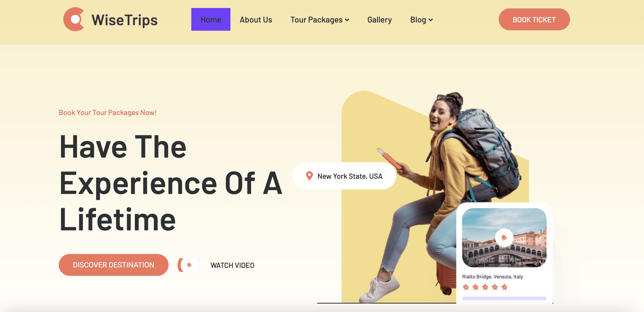Play the Rialto Bridge video thumbnail
644x312 pixels.
click(x=504, y=237)
